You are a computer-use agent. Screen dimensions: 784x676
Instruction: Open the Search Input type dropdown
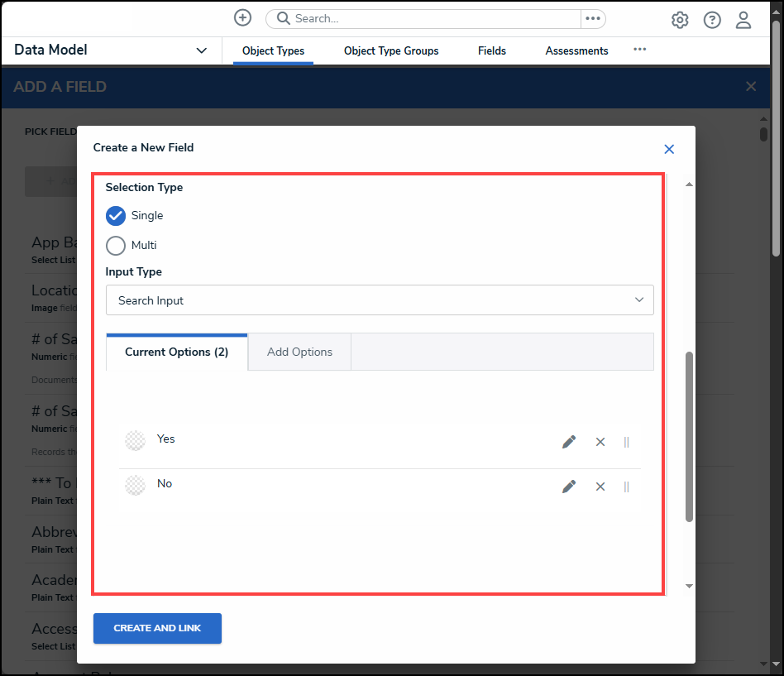pyautogui.click(x=380, y=300)
